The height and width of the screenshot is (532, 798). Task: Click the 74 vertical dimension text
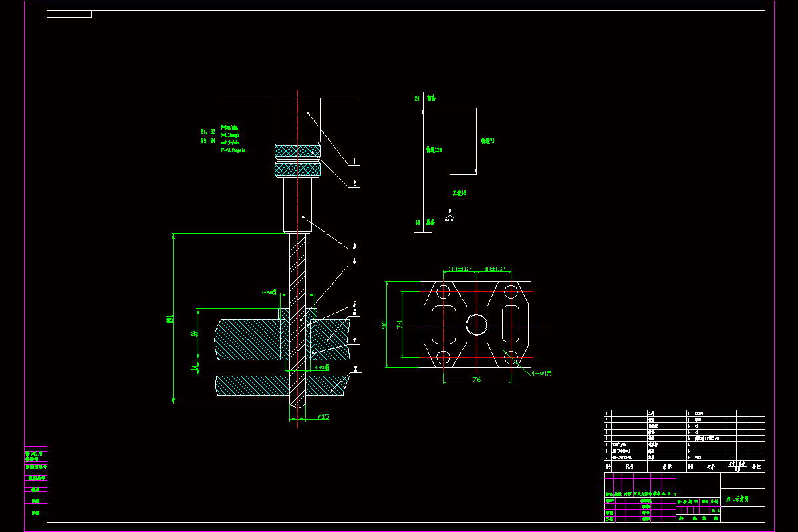click(400, 325)
